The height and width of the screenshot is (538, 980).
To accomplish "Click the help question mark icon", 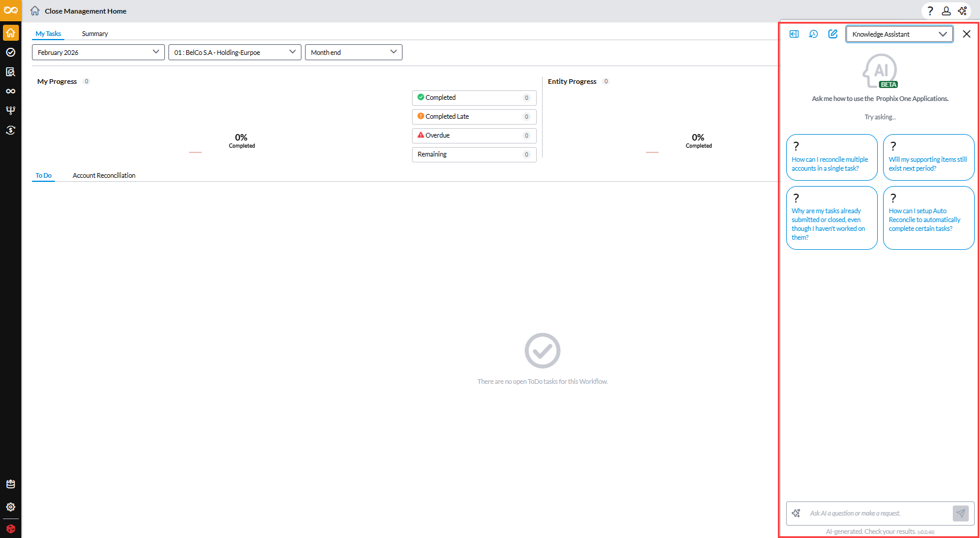I will [930, 11].
